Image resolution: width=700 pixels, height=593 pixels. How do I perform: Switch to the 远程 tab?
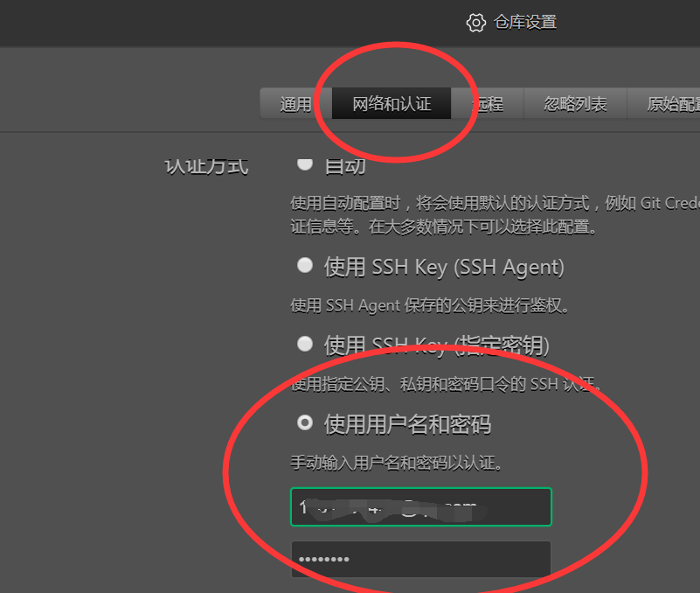pyautogui.click(x=487, y=104)
